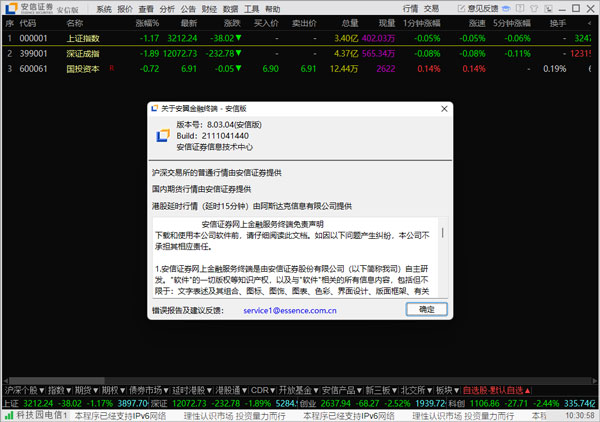Screen dimensions: 600x422
Task: Expand the 板块 dropdown tab
Action: click(448, 390)
